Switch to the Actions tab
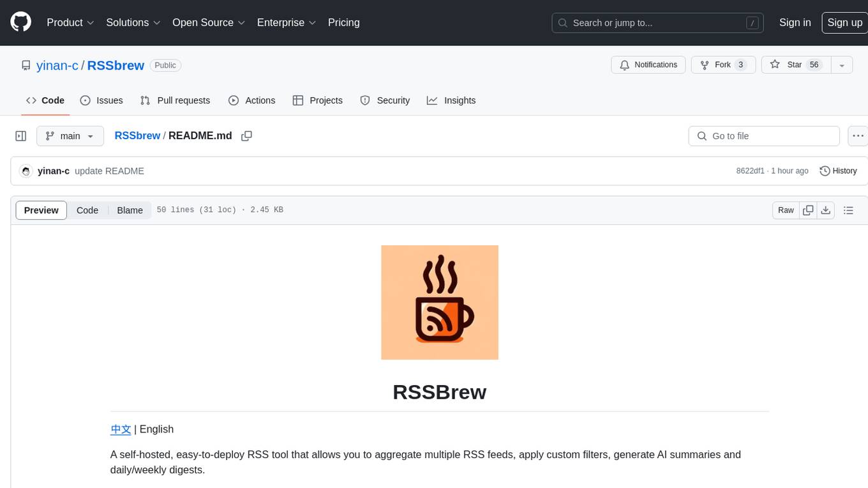The height and width of the screenshot is (488, 868). click(251, 100)
